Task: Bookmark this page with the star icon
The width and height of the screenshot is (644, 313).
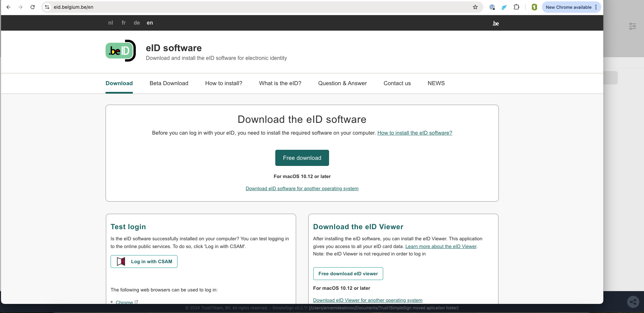Action: pos(475,7)
